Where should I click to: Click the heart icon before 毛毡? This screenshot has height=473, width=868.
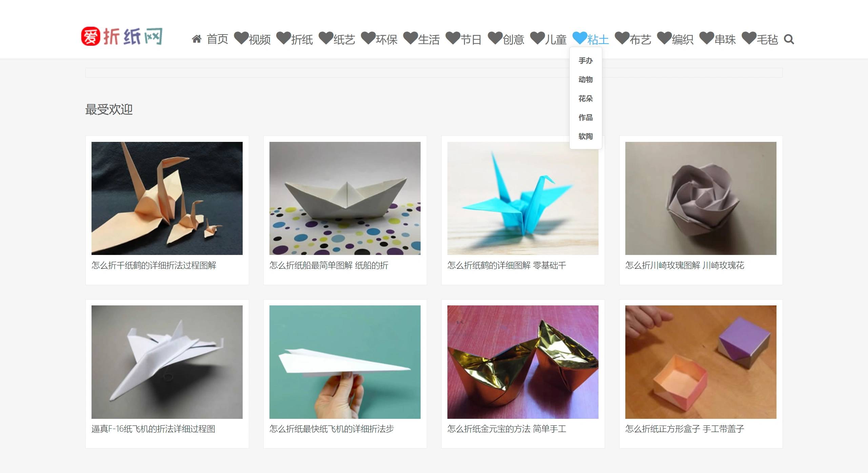pyautogui.click(x=749, y=38)
